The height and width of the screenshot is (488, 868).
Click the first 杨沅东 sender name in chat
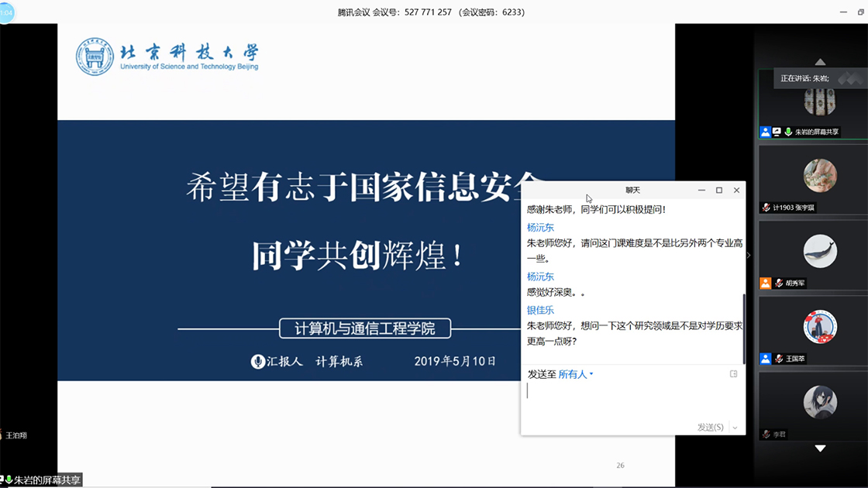540,227
